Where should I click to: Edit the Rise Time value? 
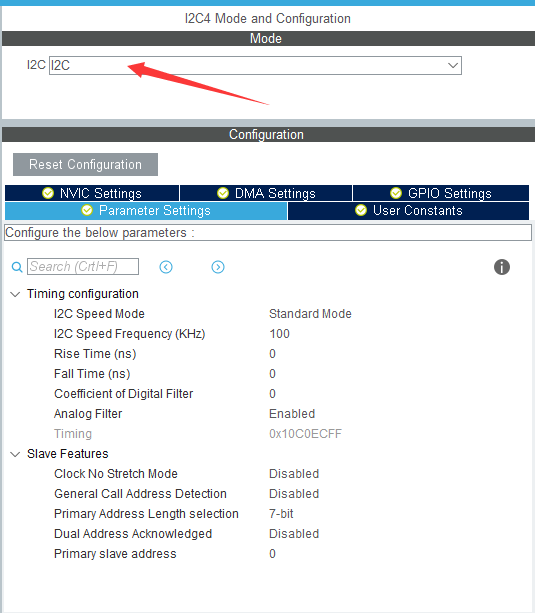point(272,354)
